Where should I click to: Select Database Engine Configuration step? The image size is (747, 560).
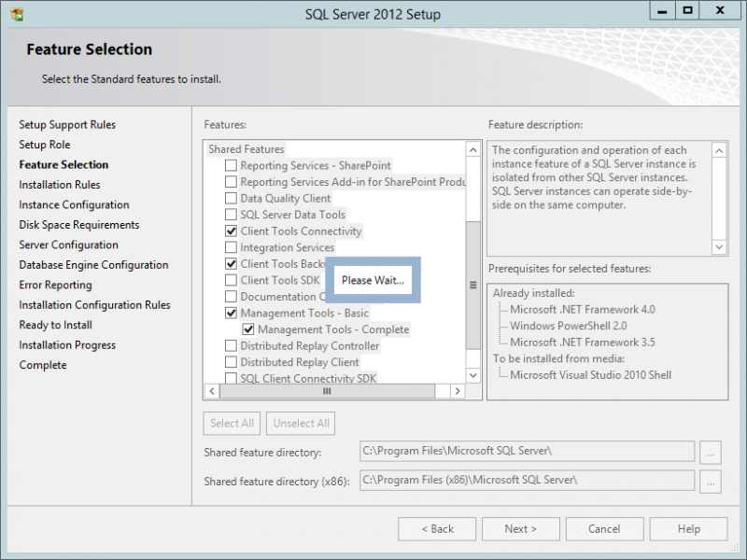(94, 265)
